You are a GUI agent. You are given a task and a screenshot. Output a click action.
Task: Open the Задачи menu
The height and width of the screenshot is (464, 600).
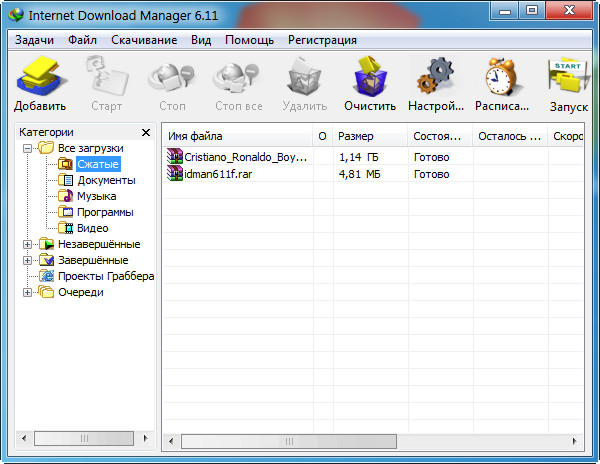pyautogui.click(x=34, y=40)
